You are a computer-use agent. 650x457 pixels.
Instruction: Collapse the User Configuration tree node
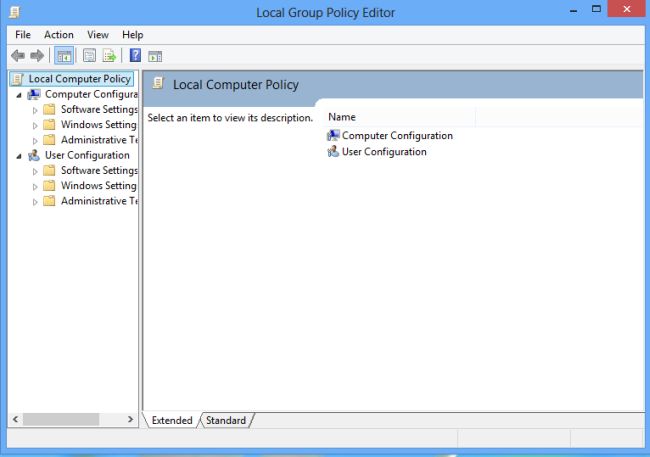point(19,156)
